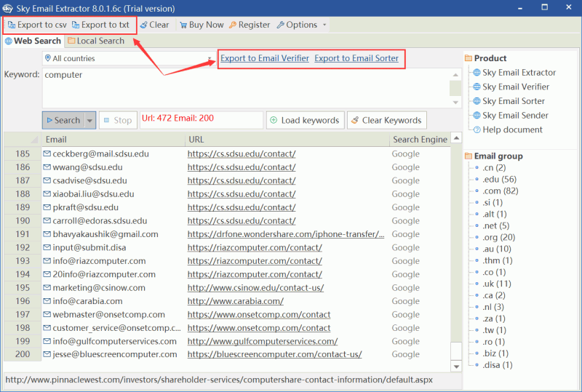Click the Export to txt toolbar icon
Screen dimensions: 582x392
click(76, 25)
